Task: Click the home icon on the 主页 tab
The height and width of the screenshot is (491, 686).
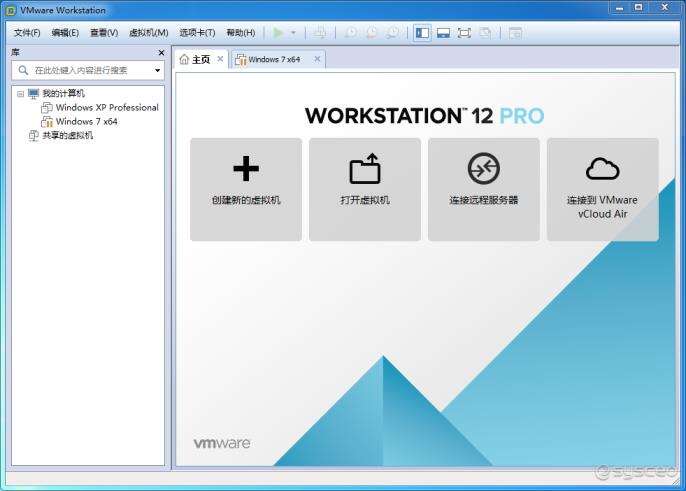Action: pos(184,59)
